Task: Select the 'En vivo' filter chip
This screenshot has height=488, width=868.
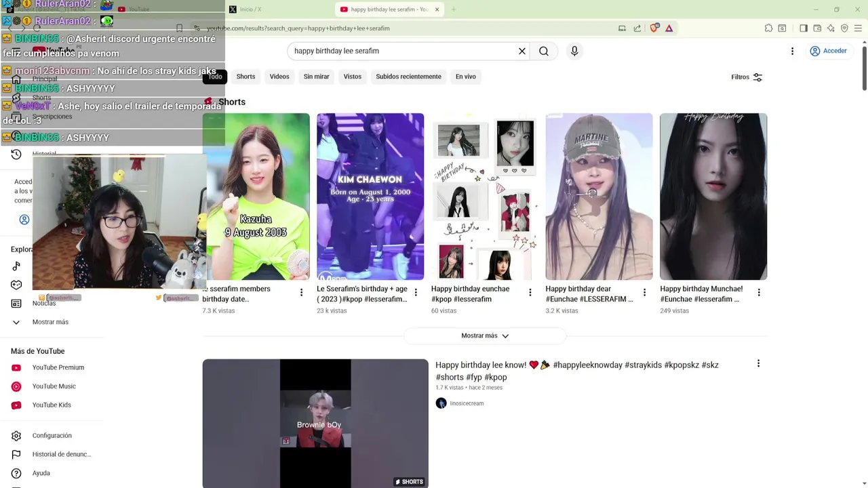Action: 465,77
